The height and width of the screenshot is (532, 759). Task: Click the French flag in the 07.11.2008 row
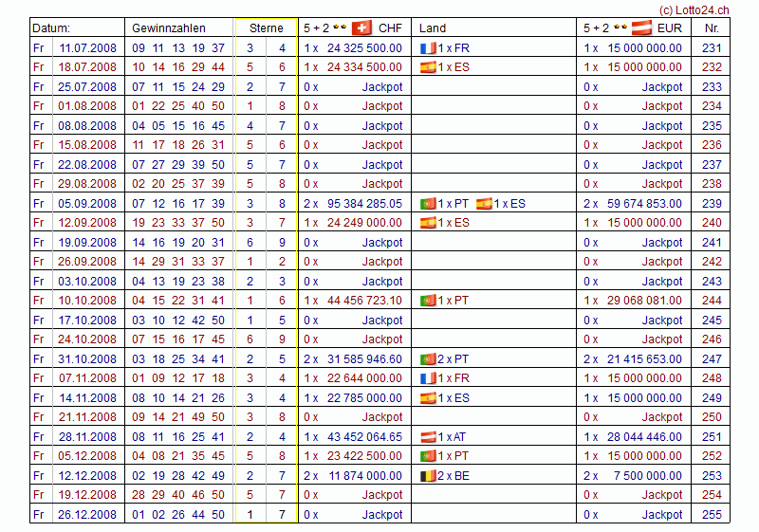[x=428, y=378]
